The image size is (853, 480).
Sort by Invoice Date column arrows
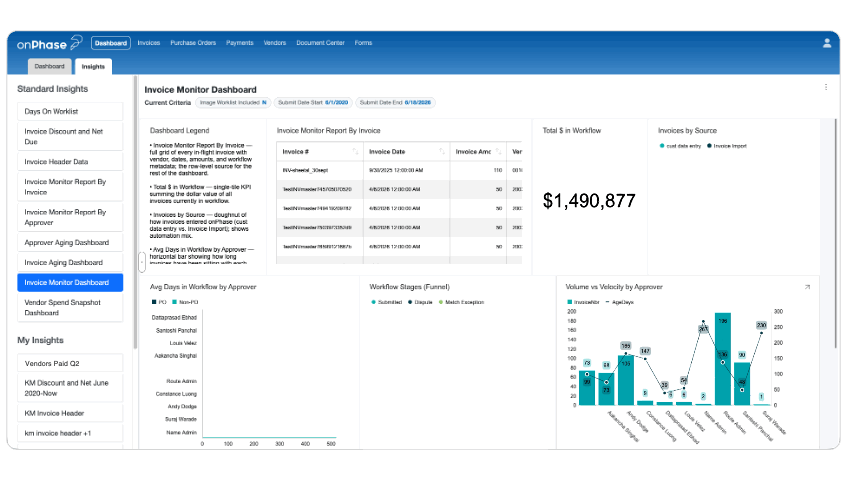pyautogui.click(x=442, y=151)
